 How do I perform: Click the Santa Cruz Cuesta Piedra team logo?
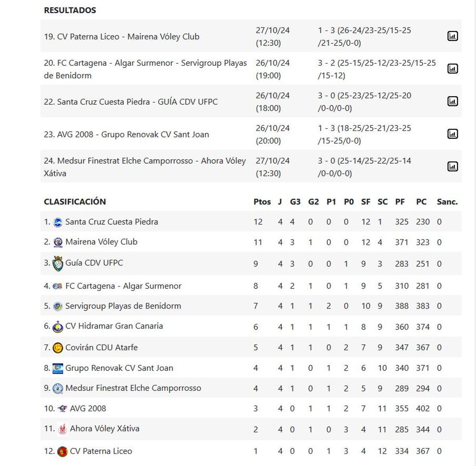pyautogui.click(x=59, y=221)
